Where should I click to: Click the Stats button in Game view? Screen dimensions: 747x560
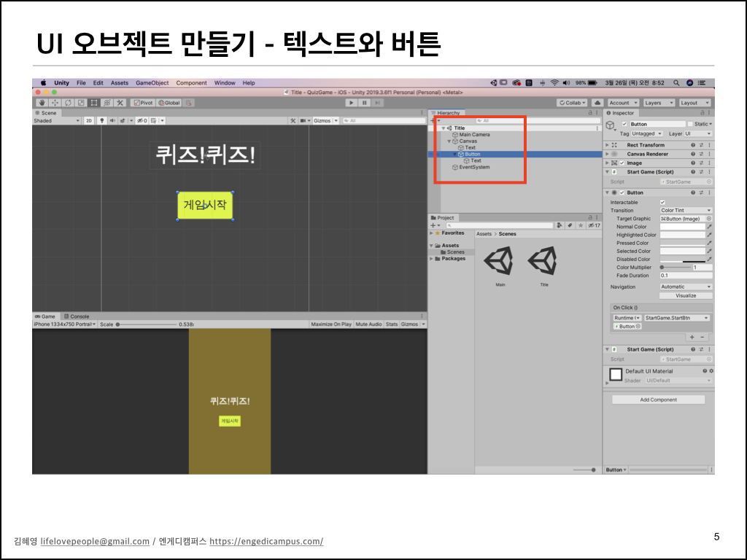(x=392, y=324)
